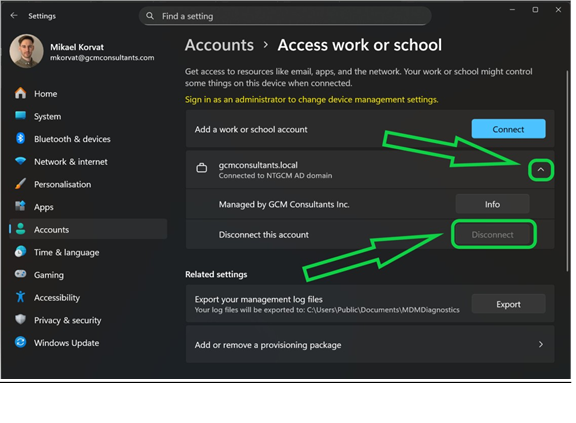Screen dimensions: 576x423
Task: Click the blue Connect button
Action: point(508,129)
